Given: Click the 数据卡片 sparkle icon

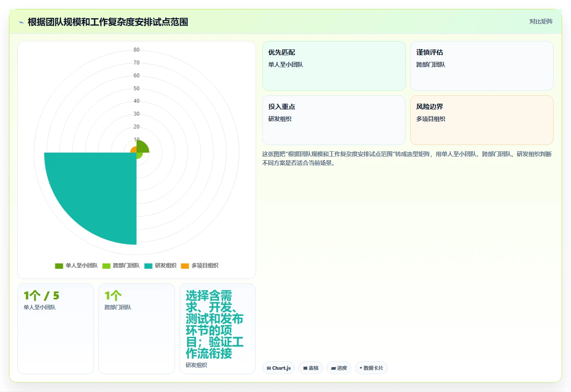Looking at the screenshot, I should pyautogui.click(x=361, y=368).
